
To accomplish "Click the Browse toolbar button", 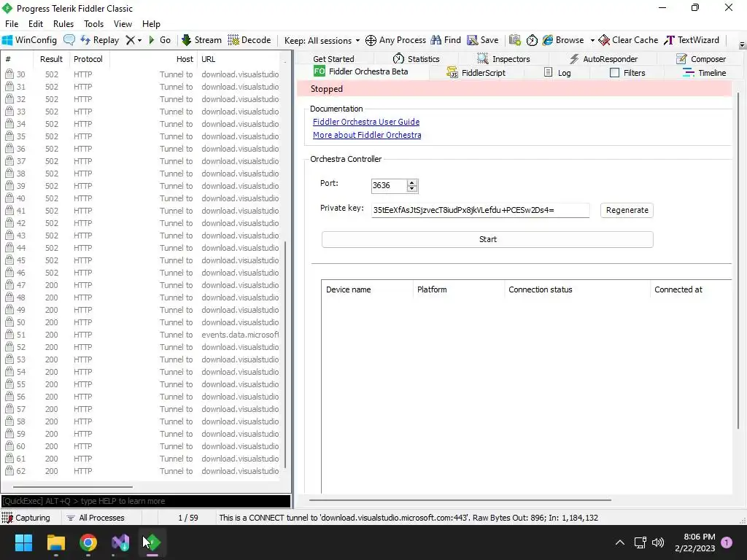I will [563, 40].
